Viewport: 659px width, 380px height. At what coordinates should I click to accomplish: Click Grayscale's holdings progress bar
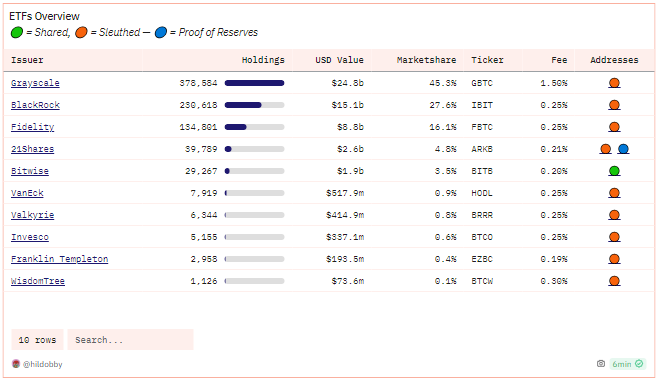coord(255,83)
